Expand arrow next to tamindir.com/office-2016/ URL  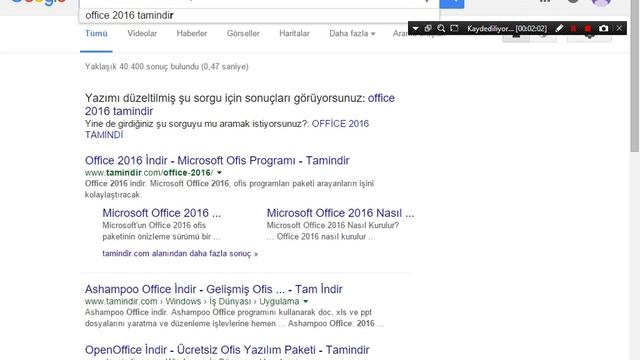(219, 173)
